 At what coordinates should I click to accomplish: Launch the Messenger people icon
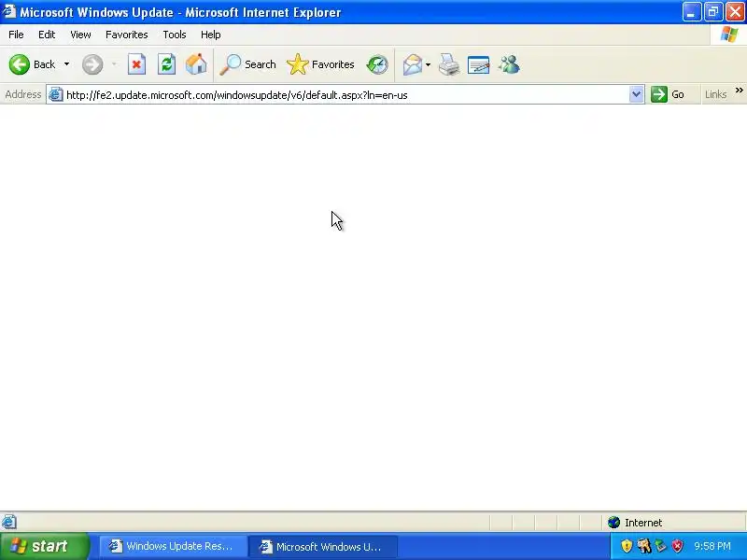pyautogui.click(x=509, y=64)
